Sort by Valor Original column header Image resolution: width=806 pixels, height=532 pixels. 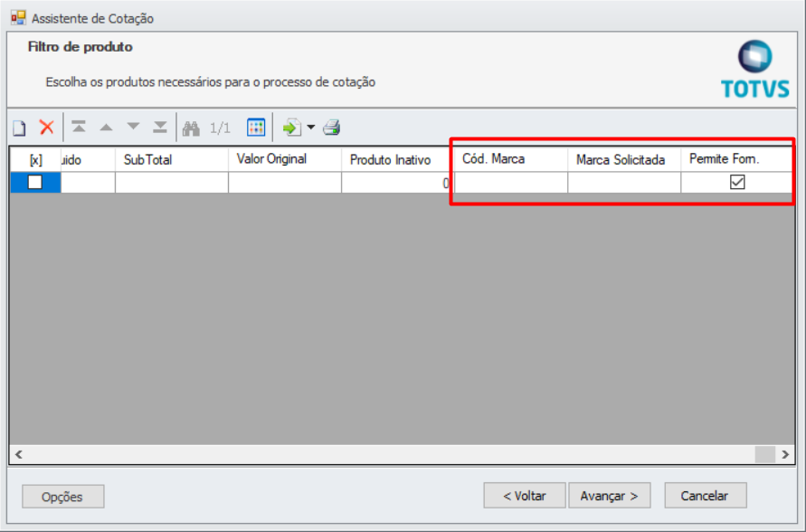(x=285, y=160)
